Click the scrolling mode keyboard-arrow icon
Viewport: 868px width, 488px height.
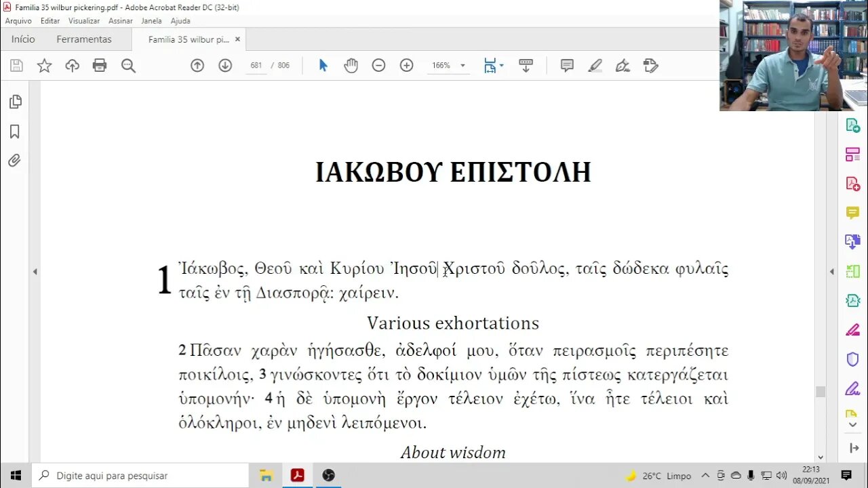click(526, 66)
